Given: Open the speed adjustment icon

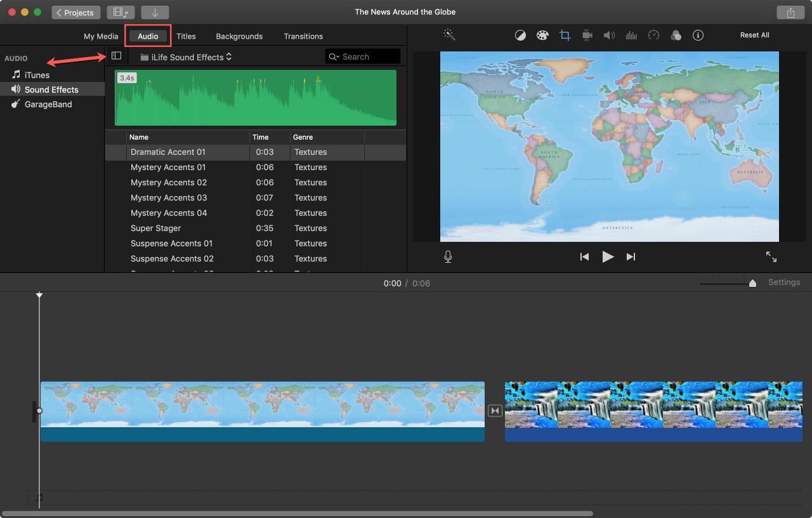Looking at the screenshot, I should coord(653,36).
